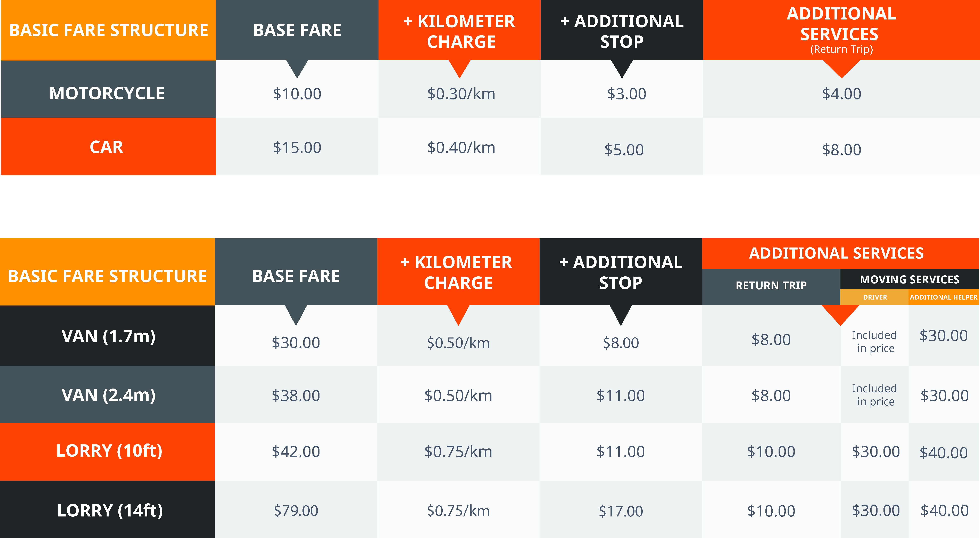The width and height of the screenshot is (980, 538).
Task: Click the DRIVER sub-header
Action: point(875,297)
